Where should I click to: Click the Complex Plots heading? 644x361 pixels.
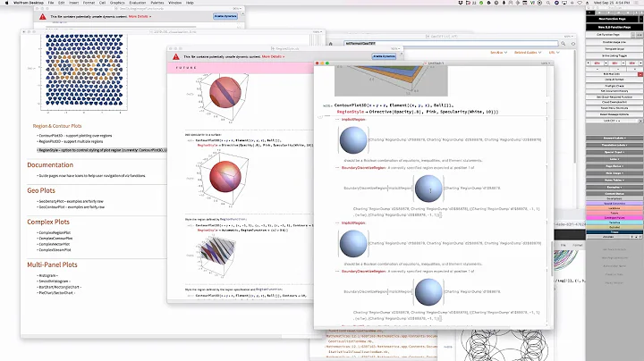(48, 222)
